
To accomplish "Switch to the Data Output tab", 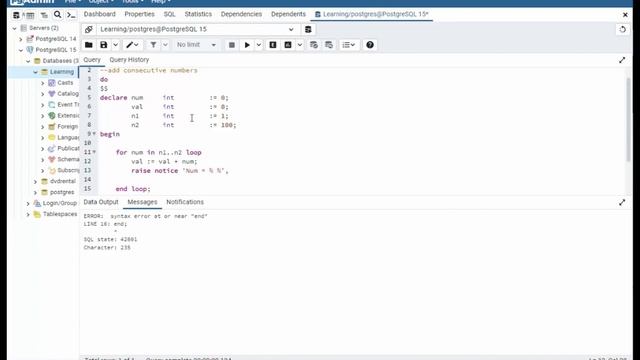I will click(x=101, y=202).
